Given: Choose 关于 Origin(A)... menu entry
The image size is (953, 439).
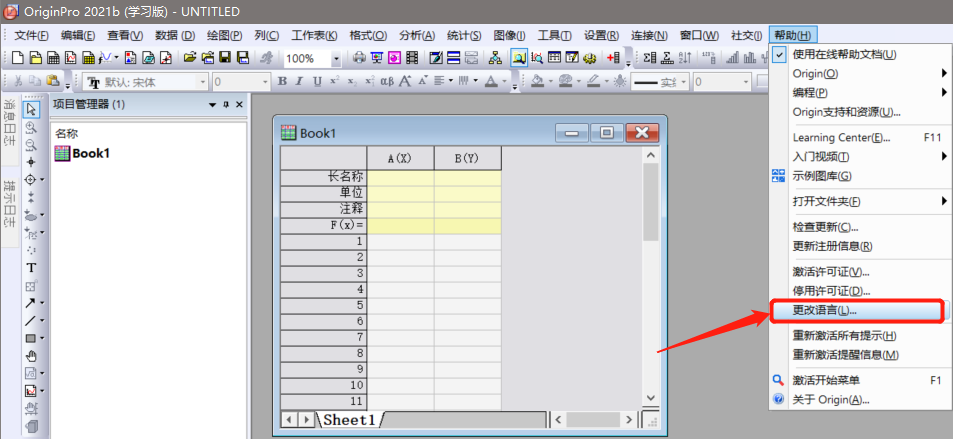Looking at the screenshot, I should 860,399.
